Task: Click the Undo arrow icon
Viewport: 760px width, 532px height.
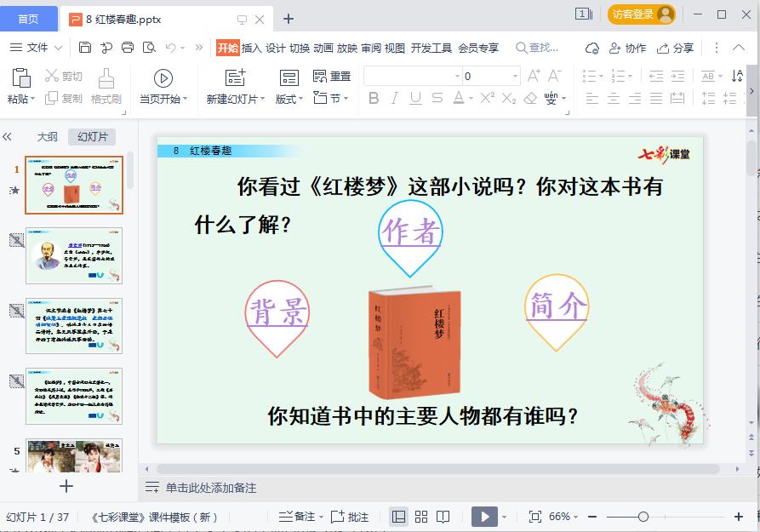Action: [x=170, y=47]
